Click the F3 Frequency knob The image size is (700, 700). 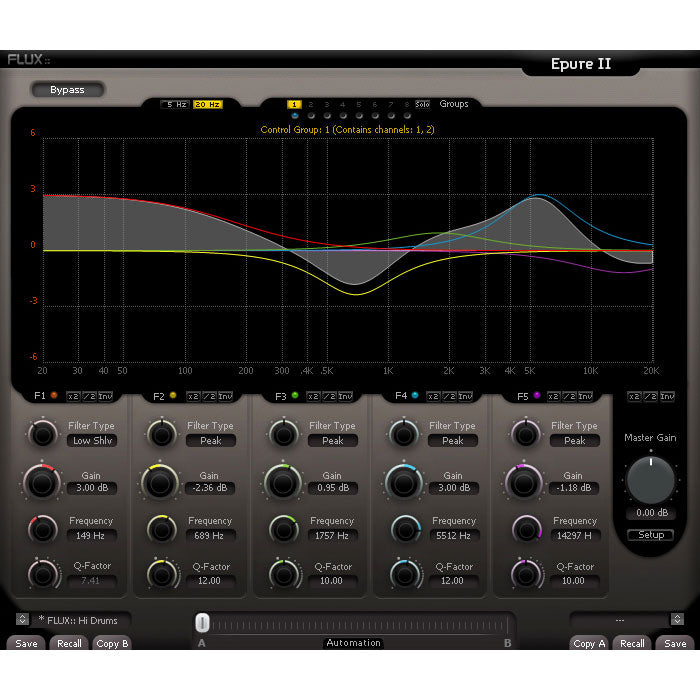pyautogui.click(x=284, y=530)
